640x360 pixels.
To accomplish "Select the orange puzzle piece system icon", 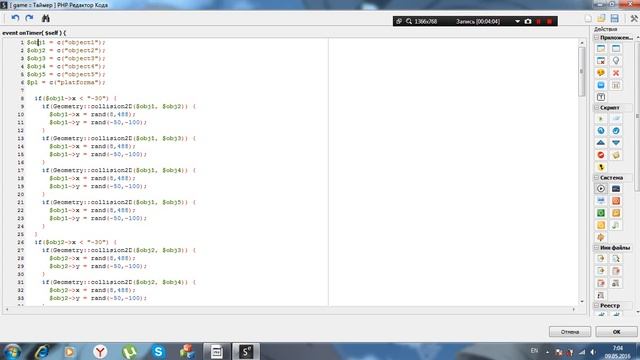I will pos(601,237).
